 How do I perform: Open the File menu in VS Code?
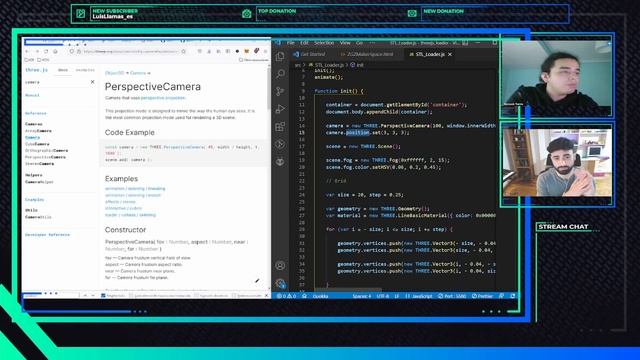[x=291, y=42]
